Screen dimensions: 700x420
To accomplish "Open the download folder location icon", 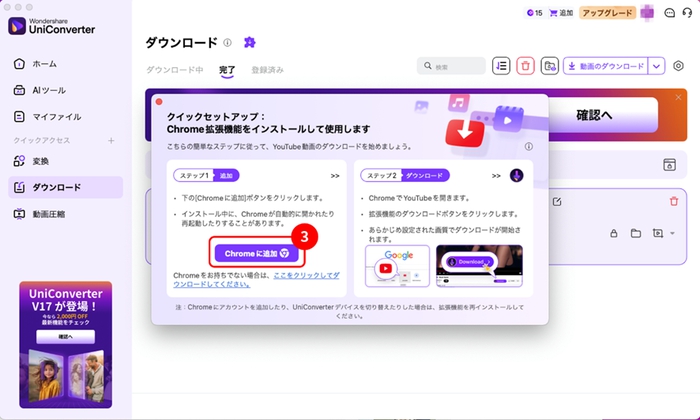I will point(549,66).
